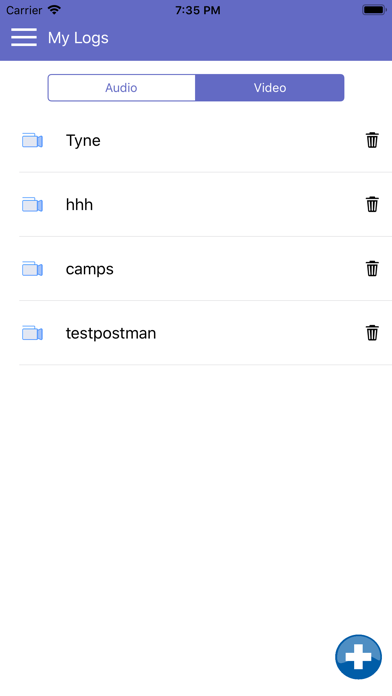392x696 pixels.
Task: Tap the blue plus add button
Action: pyautogui.click(x=358, y=657)
